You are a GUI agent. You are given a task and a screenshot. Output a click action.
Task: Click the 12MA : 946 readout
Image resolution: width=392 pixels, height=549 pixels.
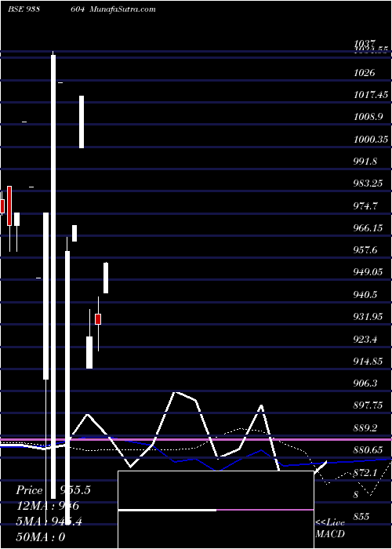click(x=47, y=506)
